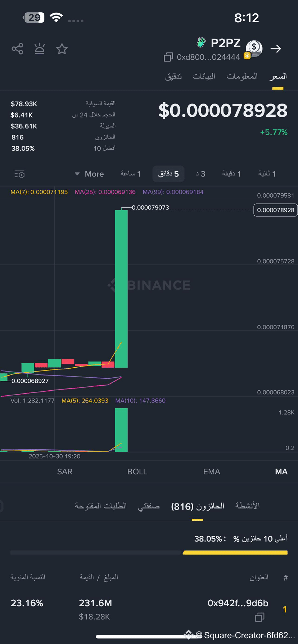Open صفقتي tab
The image size is (298, 644).
[x=149, y=506]
